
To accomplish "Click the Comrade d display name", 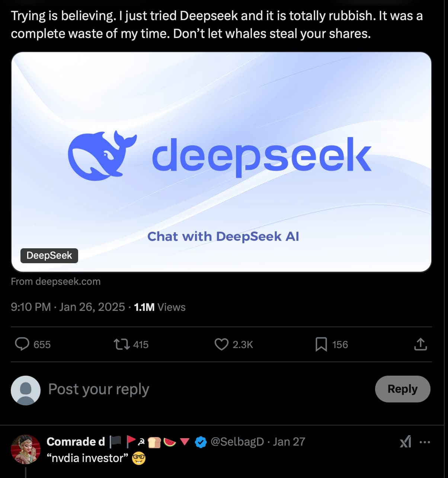I will pyautogui.click(x=76, y=442).
